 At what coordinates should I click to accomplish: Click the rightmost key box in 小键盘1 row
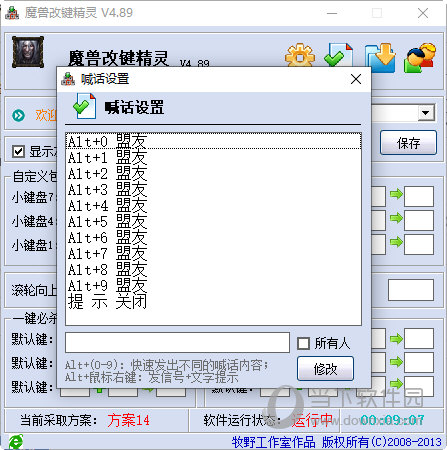(x=419, y=244)
